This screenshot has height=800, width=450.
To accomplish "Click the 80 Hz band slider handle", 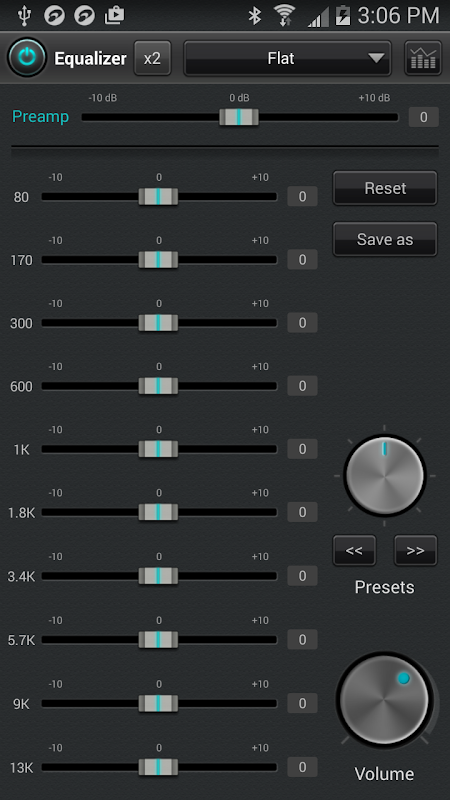I will [x=158, y=196].
